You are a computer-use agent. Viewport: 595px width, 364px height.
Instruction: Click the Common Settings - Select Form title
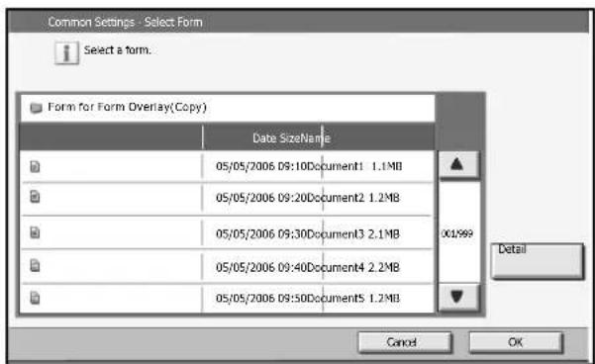coord(125,22)
